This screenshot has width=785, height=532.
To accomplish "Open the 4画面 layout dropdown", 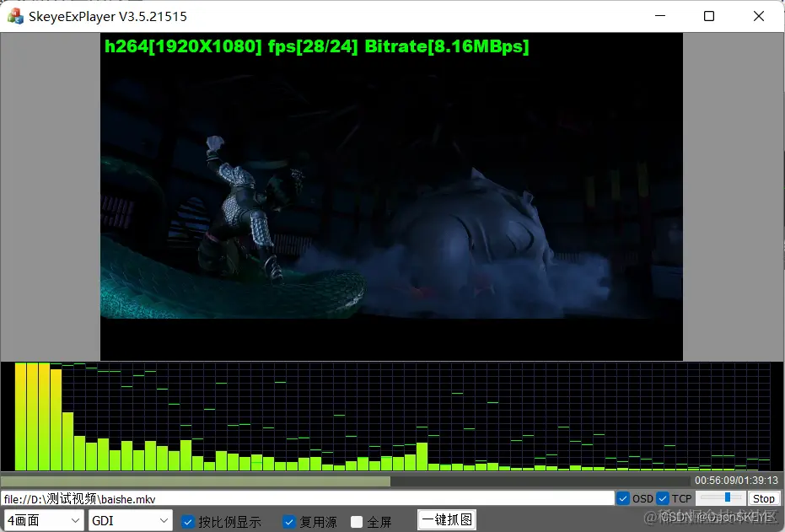I will (x=44, y=520).
